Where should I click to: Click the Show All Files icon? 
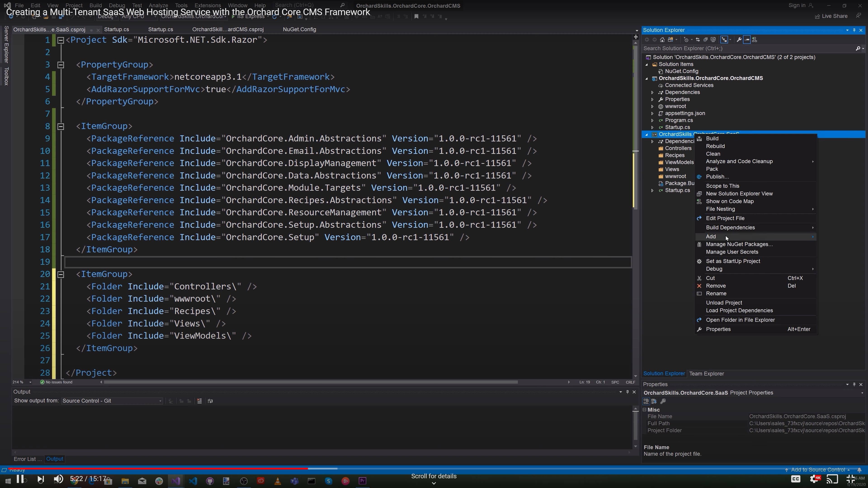[713, 40]
